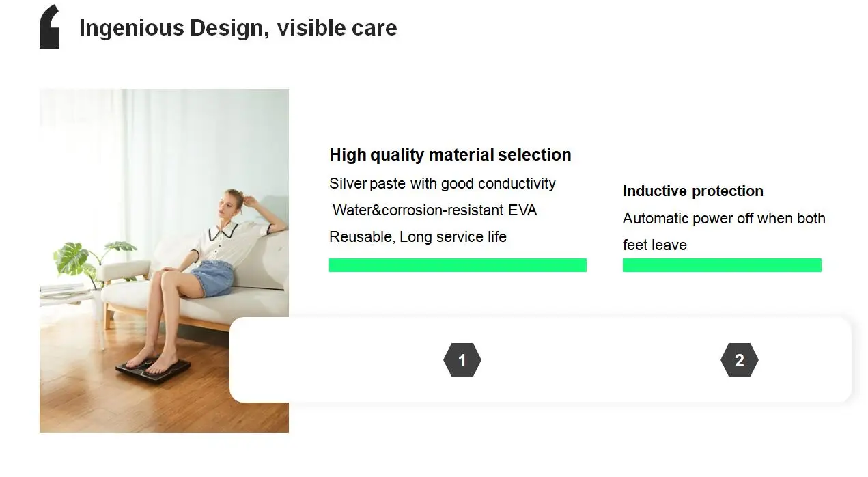Image resolution: width=868 pixels, height=477 pixels.
Task: Click the "Ingenious Design, visible care" heading
Action: [x=238, y=28]
